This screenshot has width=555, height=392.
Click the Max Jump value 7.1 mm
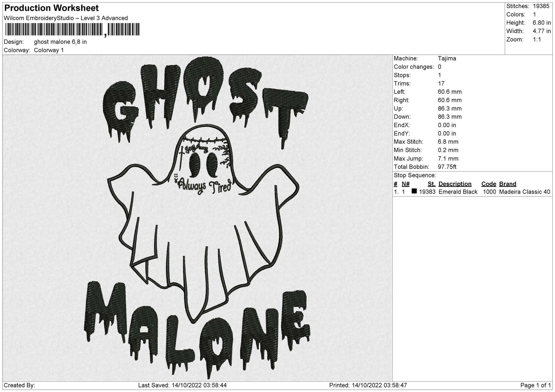click(448, 159)
